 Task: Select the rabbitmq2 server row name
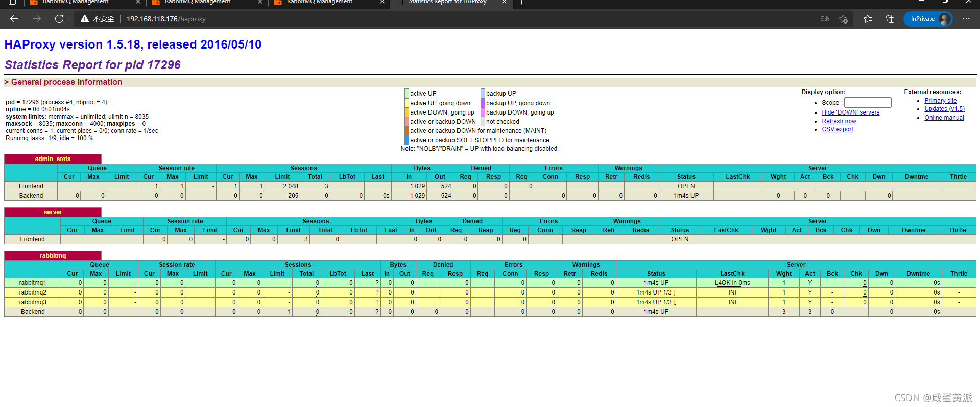[x=33, y=292]
